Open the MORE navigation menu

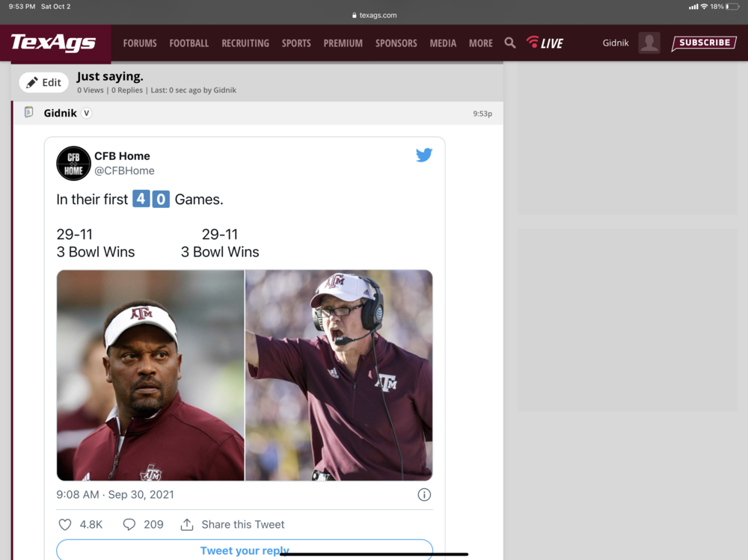[480, 43]
